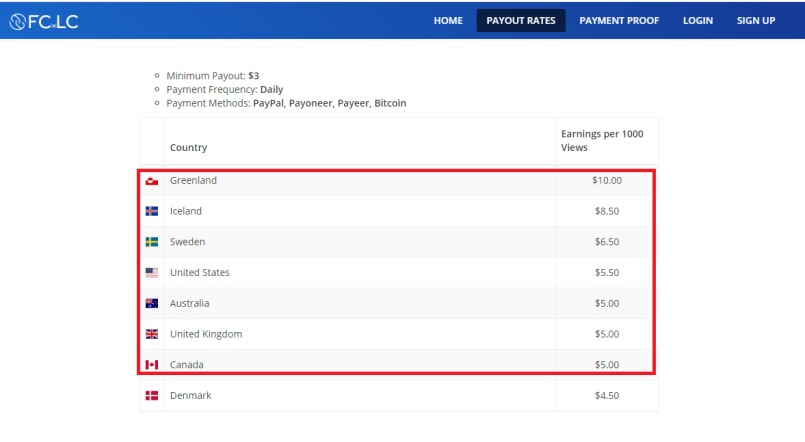Open the HOME menu item

pos(448,21)
